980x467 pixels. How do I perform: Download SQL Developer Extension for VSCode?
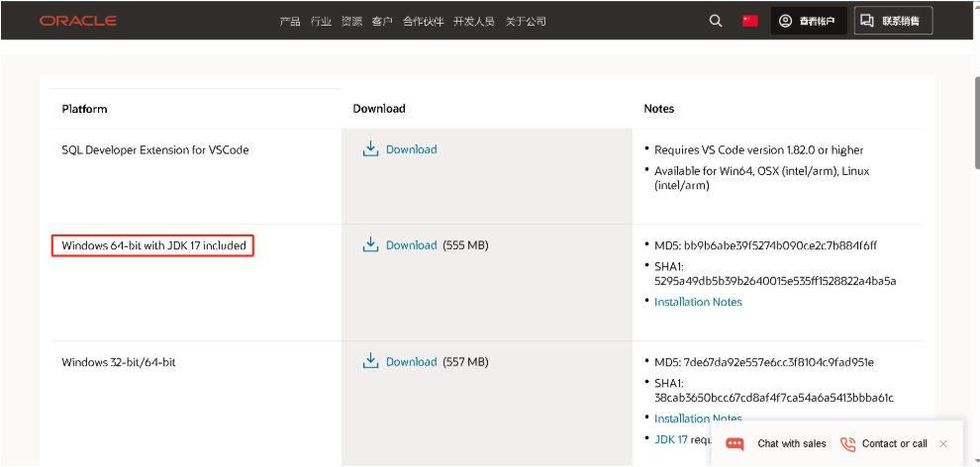[411, 149]
